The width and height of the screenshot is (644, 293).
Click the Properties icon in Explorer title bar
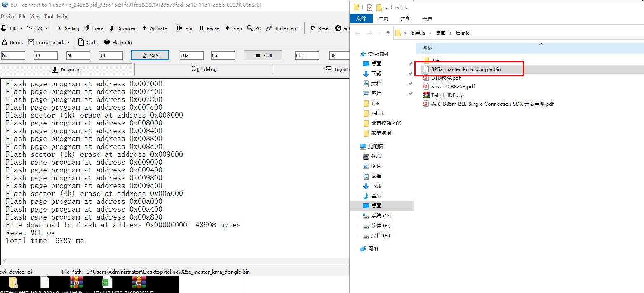click(x=369, y=7)
